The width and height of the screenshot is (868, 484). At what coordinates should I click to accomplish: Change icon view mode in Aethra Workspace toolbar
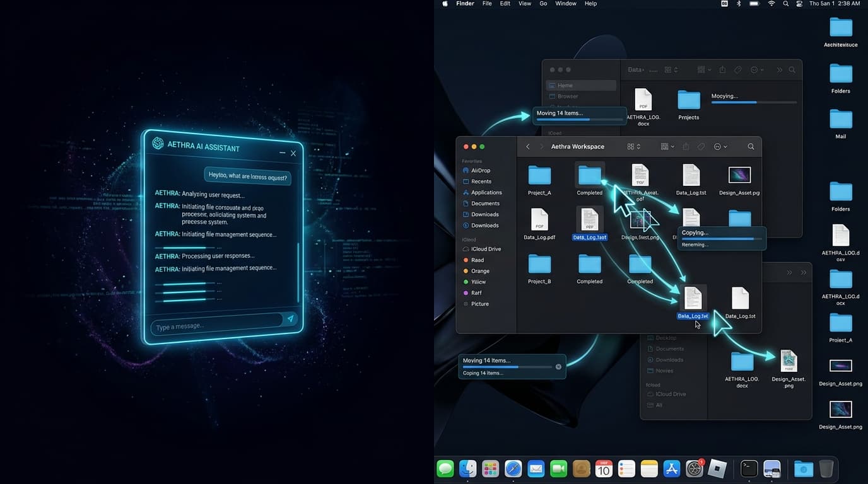[634, 146]
